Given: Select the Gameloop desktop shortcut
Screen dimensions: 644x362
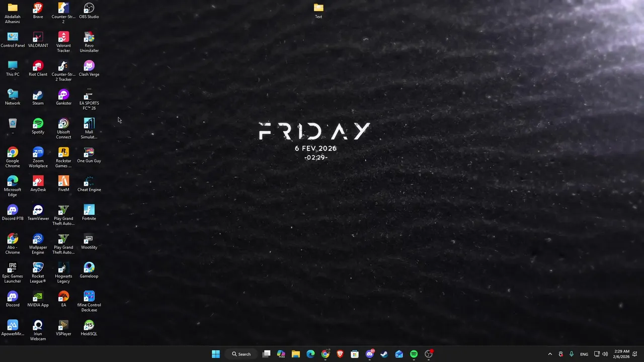Looking at the screenshot, I should click(x=89, y=270).
